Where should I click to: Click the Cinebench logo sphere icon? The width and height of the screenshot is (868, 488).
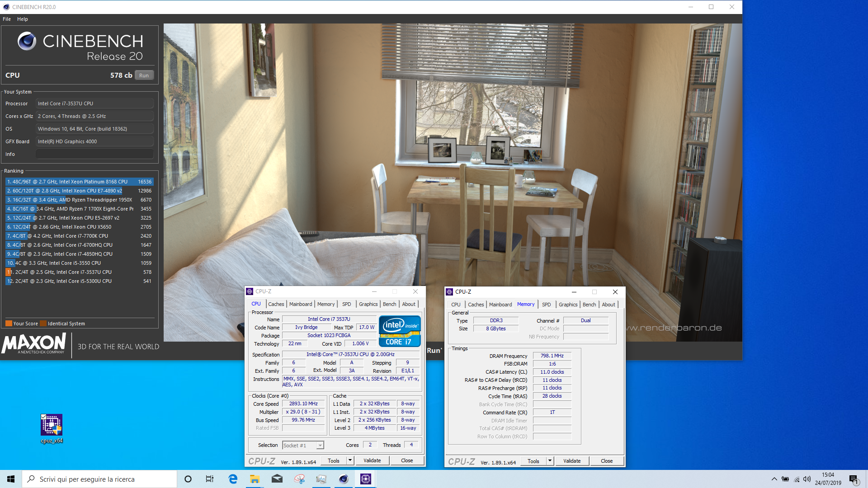pos(27,41)
